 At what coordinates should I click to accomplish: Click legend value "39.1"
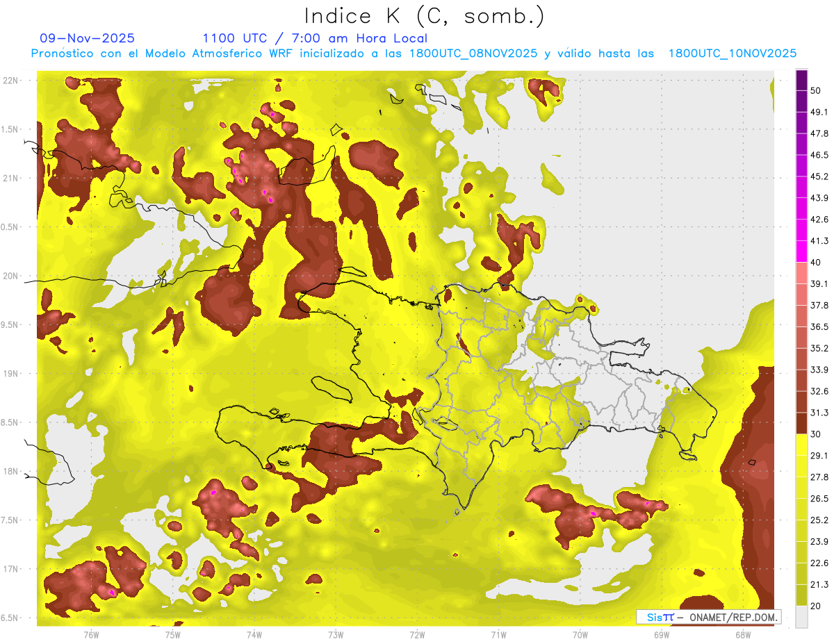click(x=819, y=283)
